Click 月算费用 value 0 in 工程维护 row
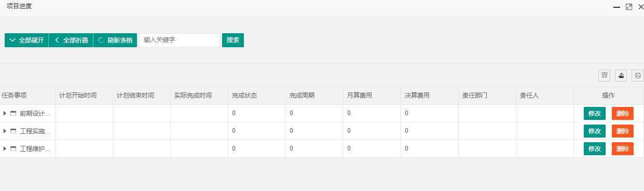 349,148
